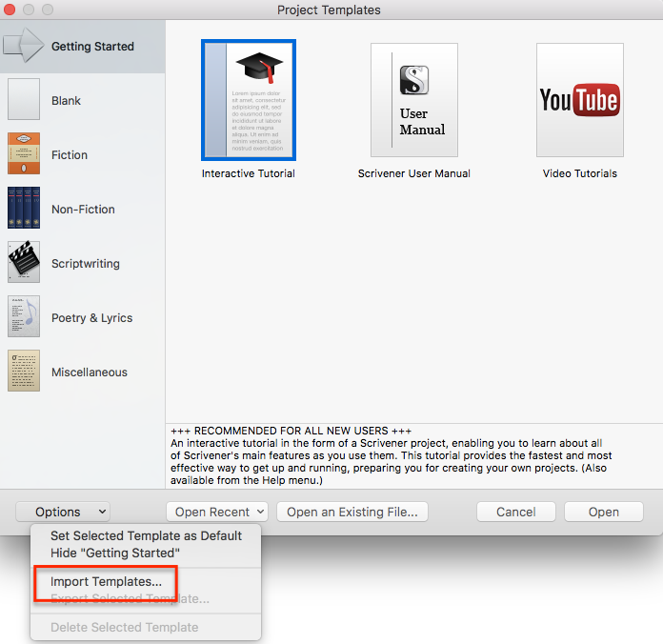Switch to the Fiction category label
This screenshot has width=663, height=644.
(x=70, y=155)
